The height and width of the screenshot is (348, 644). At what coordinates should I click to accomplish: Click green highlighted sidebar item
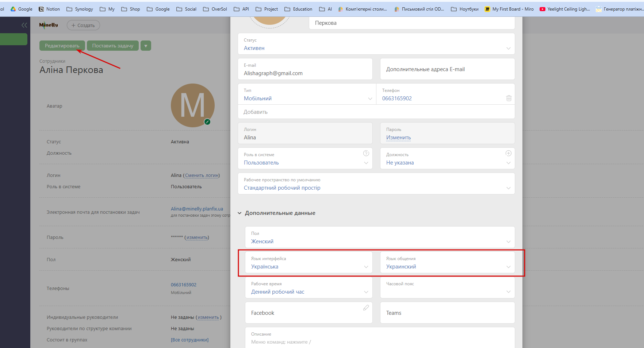pos(14,39)
